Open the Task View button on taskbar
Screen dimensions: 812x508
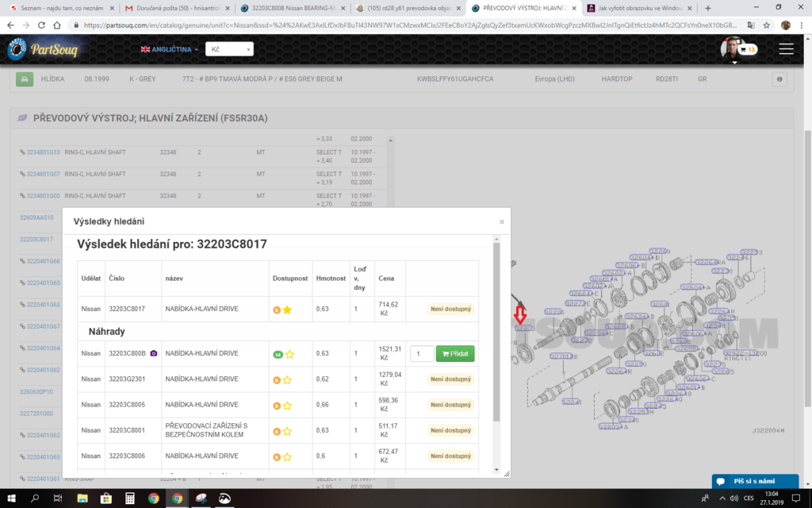pos(58,498)
